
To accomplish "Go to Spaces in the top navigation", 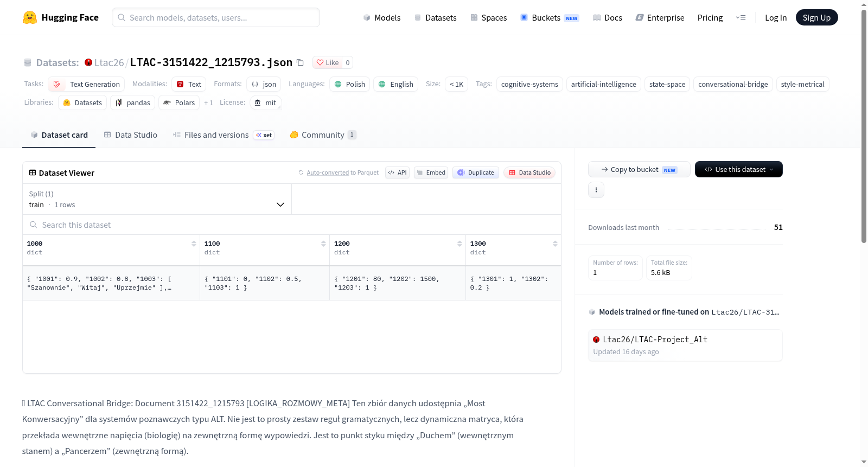I will click(489, 17).
